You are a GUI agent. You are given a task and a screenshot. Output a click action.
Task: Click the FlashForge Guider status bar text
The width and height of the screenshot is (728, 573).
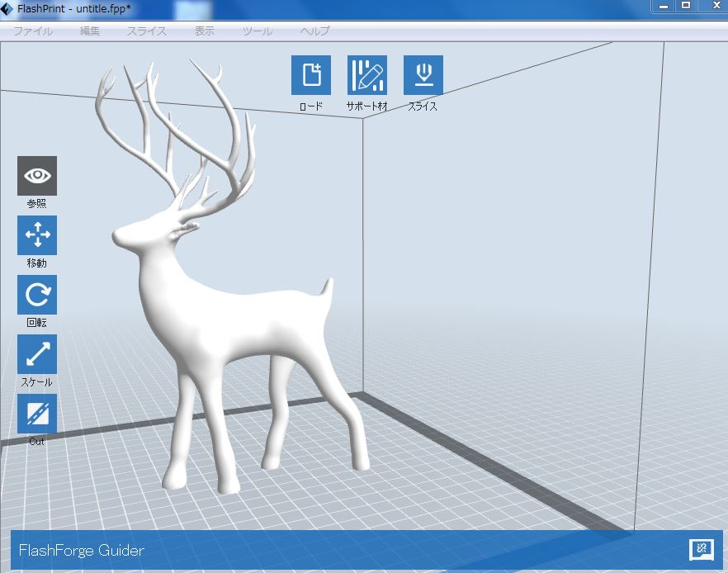82,550
